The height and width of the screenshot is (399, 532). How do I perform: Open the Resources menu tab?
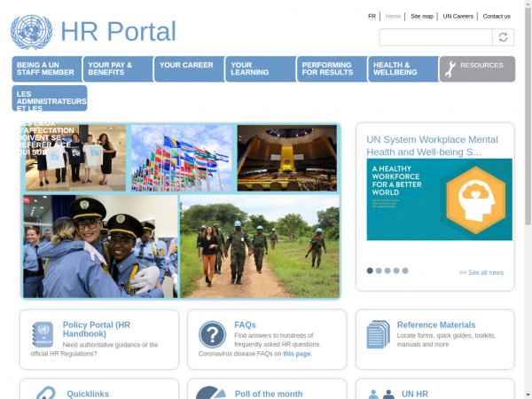pyautogui.click(x=477, y=69)
